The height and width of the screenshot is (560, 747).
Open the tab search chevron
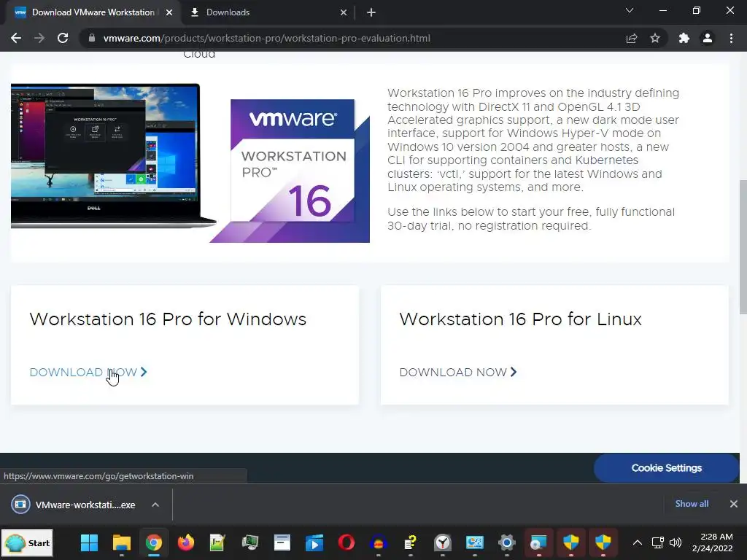pyautogui.click(x=630, y=10)
